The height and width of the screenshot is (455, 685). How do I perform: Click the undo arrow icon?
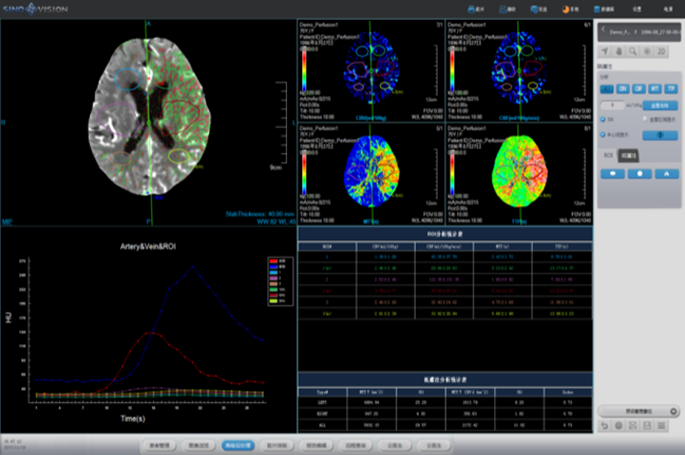tap(605, 427)
